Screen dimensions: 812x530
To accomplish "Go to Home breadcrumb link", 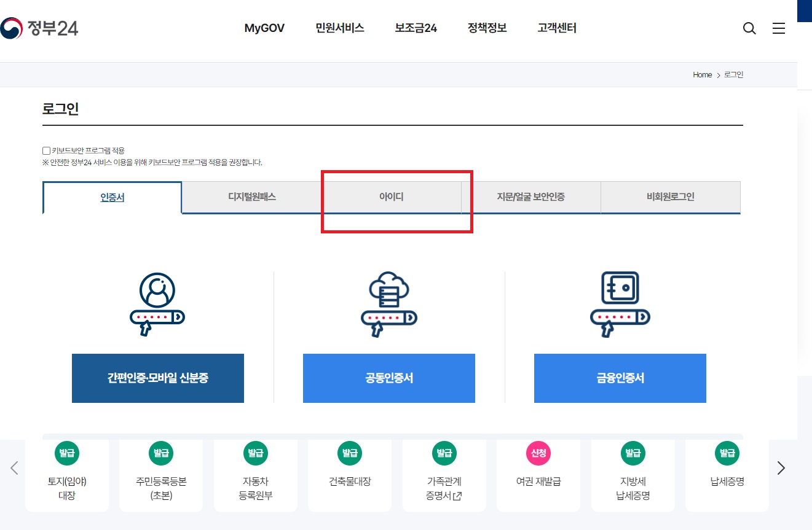I will click(702, 75).
